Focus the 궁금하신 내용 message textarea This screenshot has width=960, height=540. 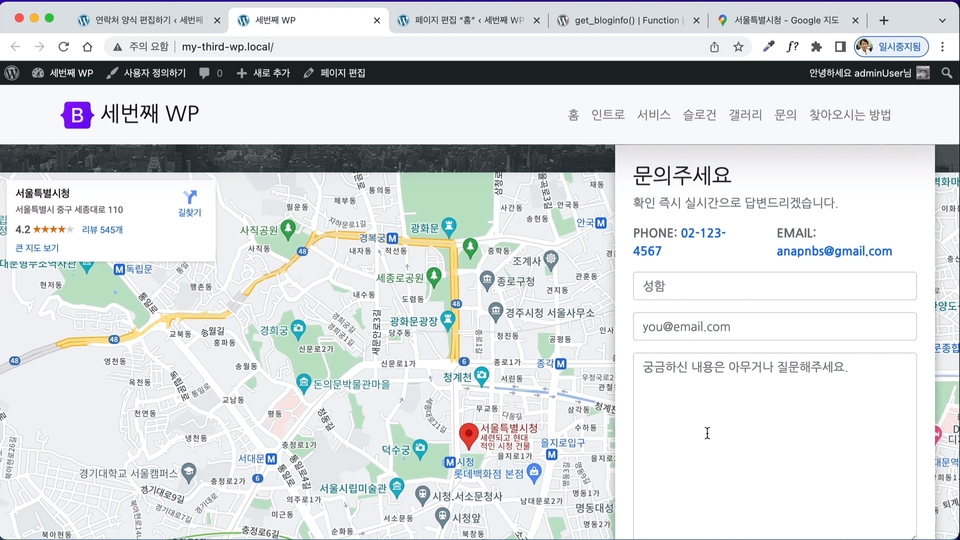coord(774,446)
